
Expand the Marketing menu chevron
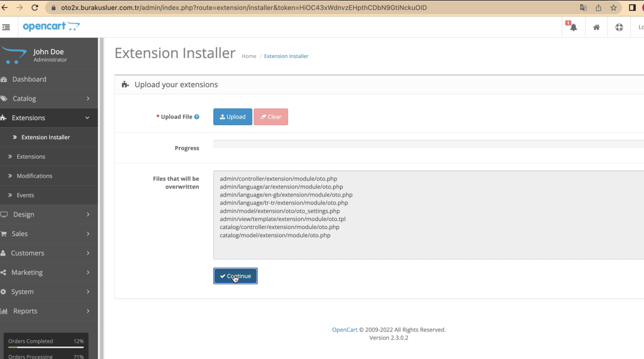coord(88,272)
